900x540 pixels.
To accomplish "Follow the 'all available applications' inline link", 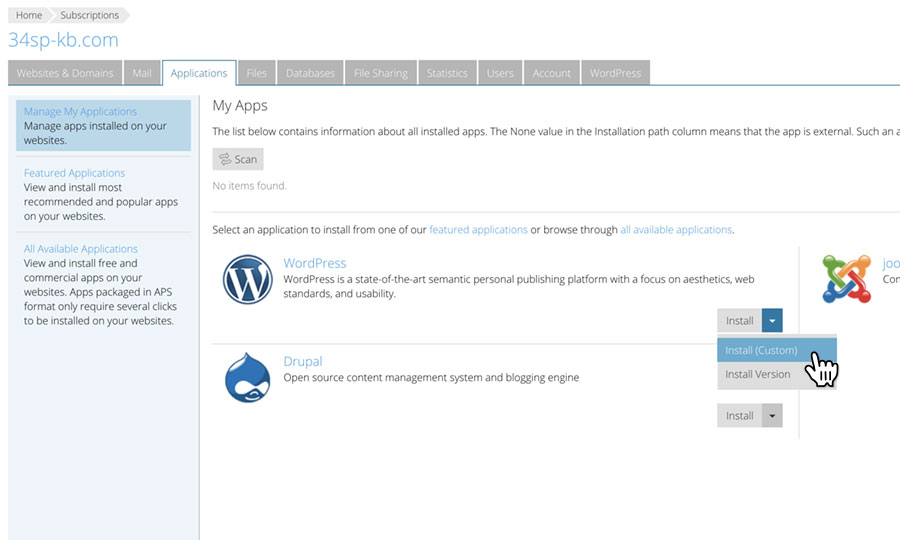I will [x=676, y=230].
